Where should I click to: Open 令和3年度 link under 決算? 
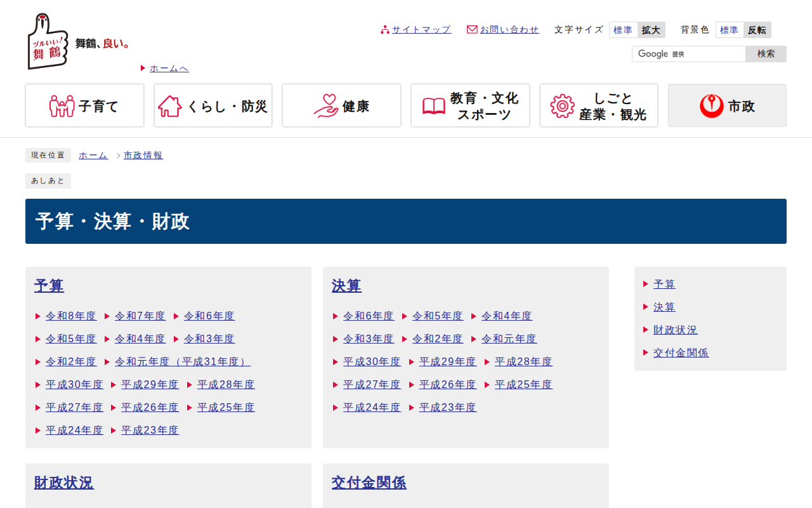click(x=369, y=338)
